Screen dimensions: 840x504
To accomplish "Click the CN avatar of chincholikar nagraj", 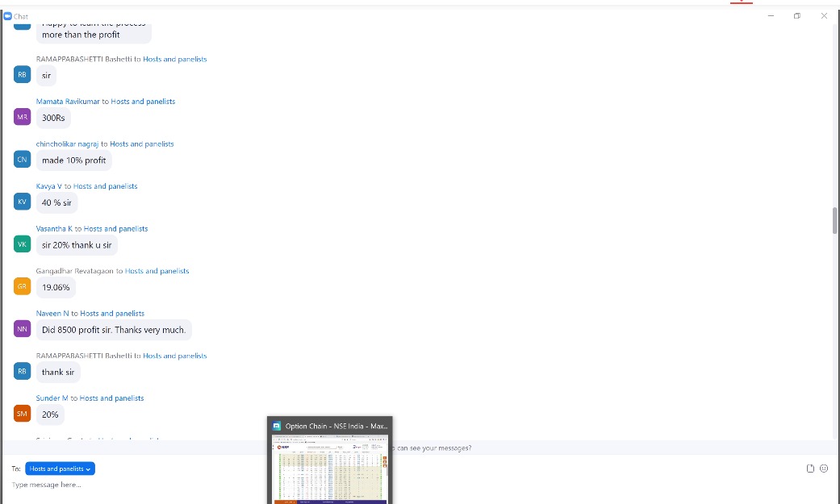I will point(22,160).
